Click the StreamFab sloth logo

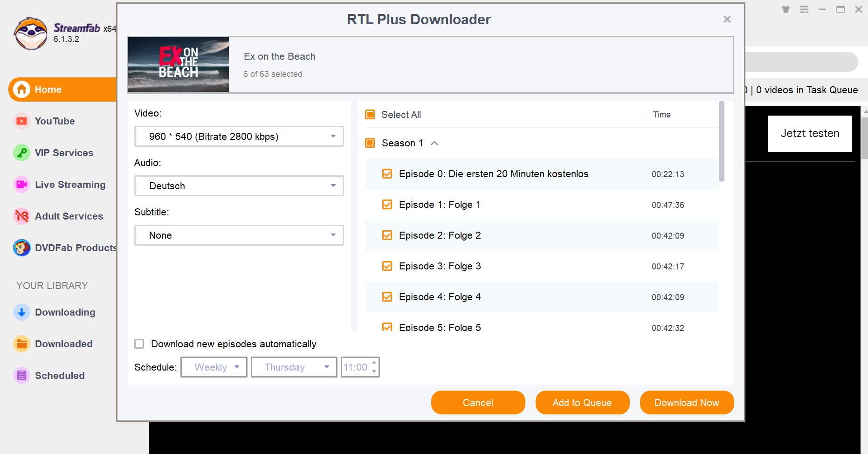point(31,34)
